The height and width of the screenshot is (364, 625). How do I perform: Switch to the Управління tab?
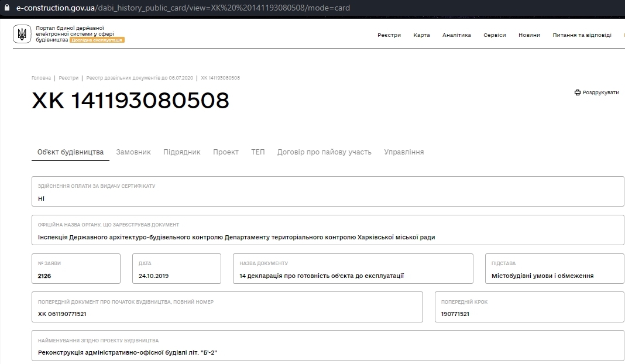coord(404,152)
